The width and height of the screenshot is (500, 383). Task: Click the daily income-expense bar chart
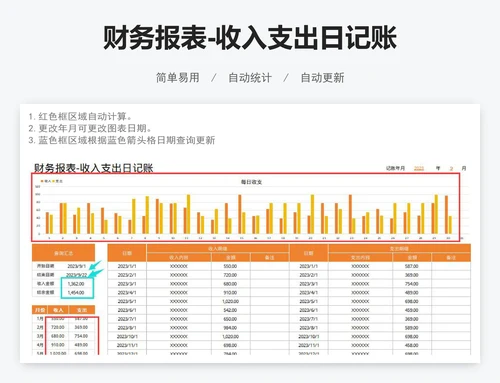pyautogui.click(x=246, y=207)
